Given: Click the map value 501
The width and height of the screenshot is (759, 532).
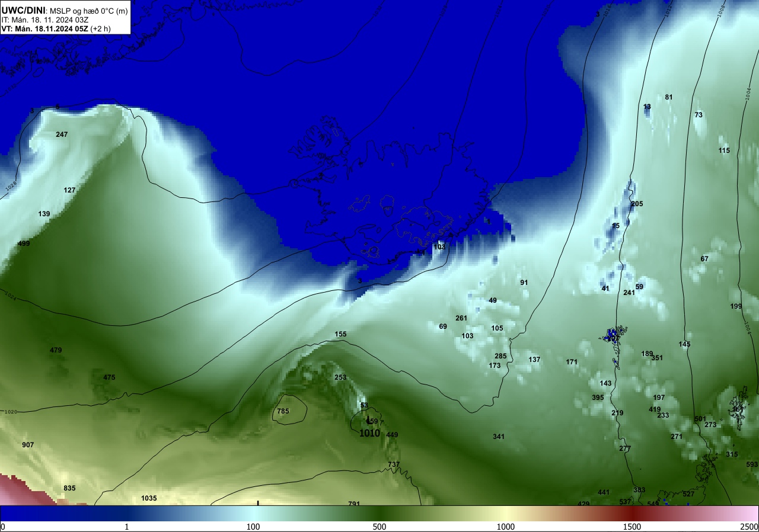Looking at the screenshot, I should [700, 419].
